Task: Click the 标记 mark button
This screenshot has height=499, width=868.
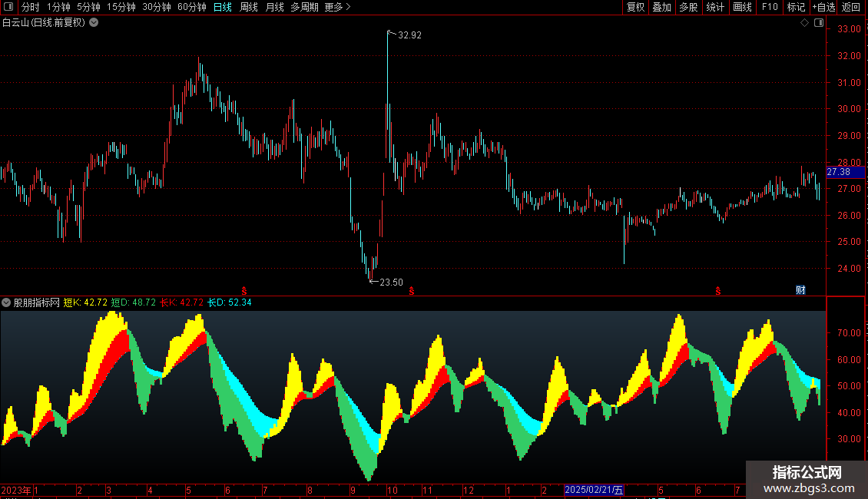Action: pos(796,7)
